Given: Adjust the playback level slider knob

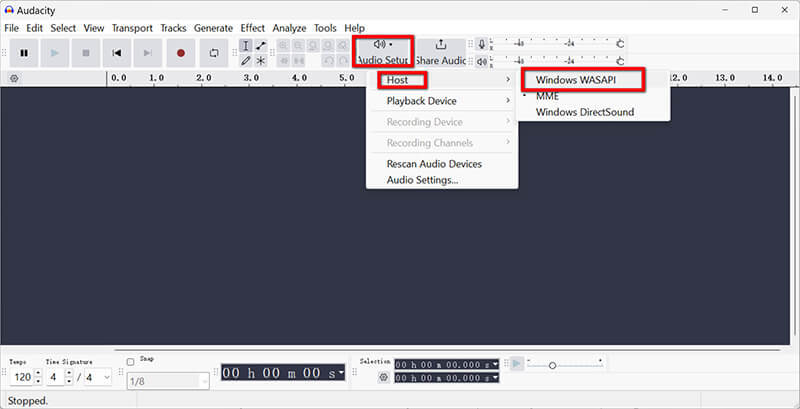Looking at the screenshot, I should pos(620,61).
